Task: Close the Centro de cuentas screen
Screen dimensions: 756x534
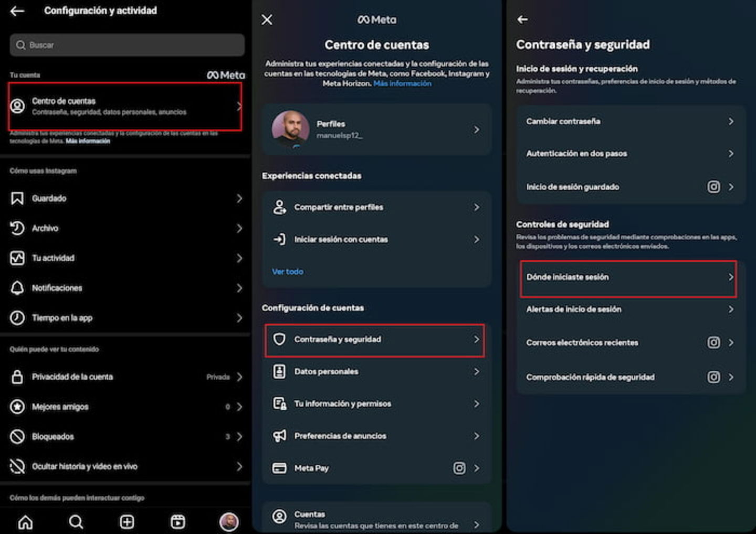Action: (267, 19)
